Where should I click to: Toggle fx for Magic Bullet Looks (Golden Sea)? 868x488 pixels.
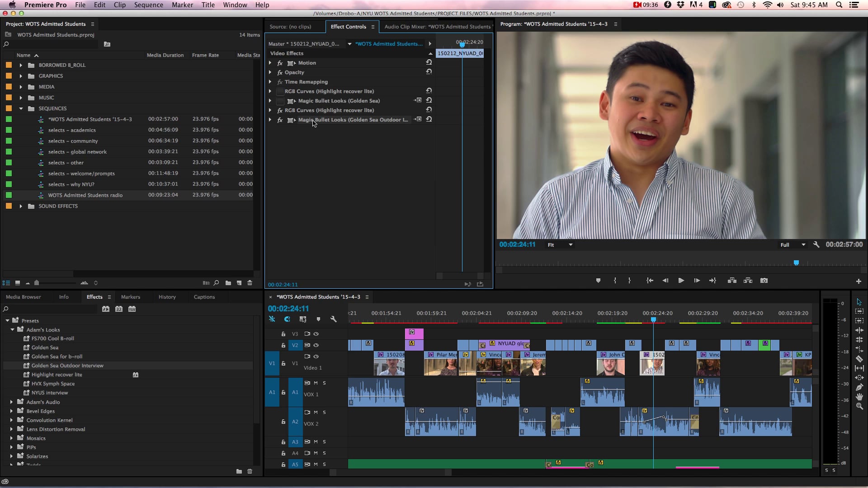[x=280, y=101]
